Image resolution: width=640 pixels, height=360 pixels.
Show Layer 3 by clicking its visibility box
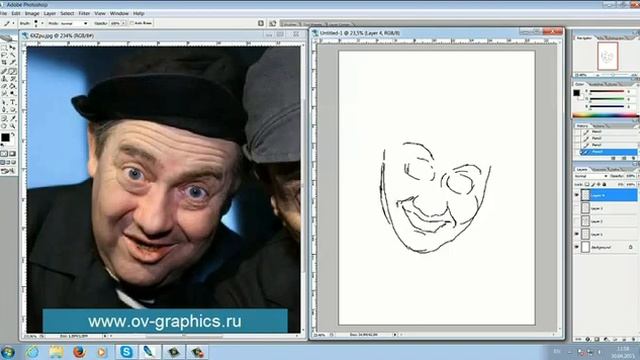(577, 208)
